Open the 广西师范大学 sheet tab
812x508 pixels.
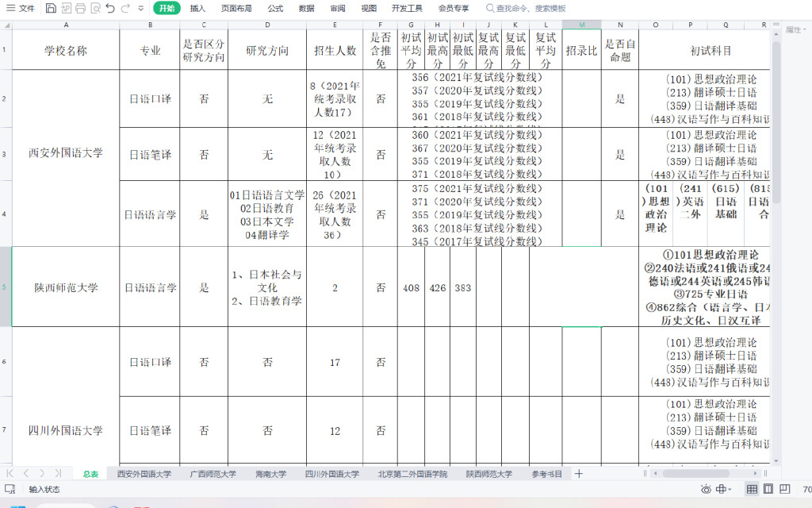(213, 474)
